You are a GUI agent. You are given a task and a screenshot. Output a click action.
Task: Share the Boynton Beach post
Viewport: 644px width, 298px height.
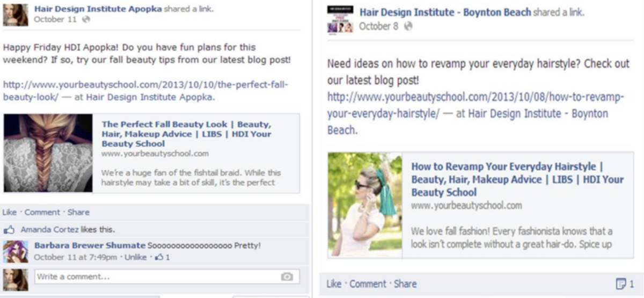point(405,284)
